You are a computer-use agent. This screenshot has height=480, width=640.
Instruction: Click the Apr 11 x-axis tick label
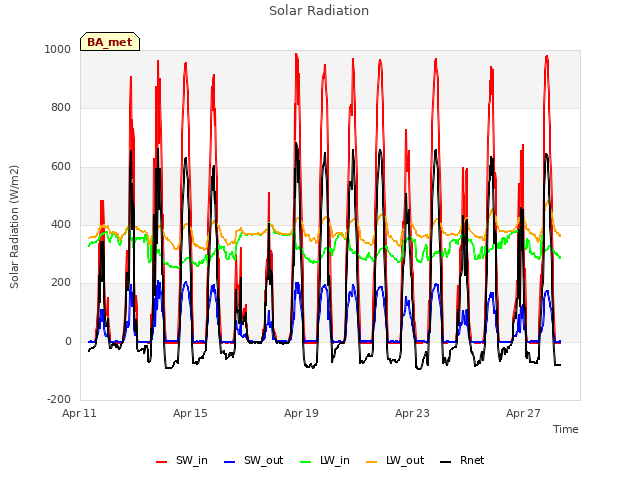click(x=79, y=413)
